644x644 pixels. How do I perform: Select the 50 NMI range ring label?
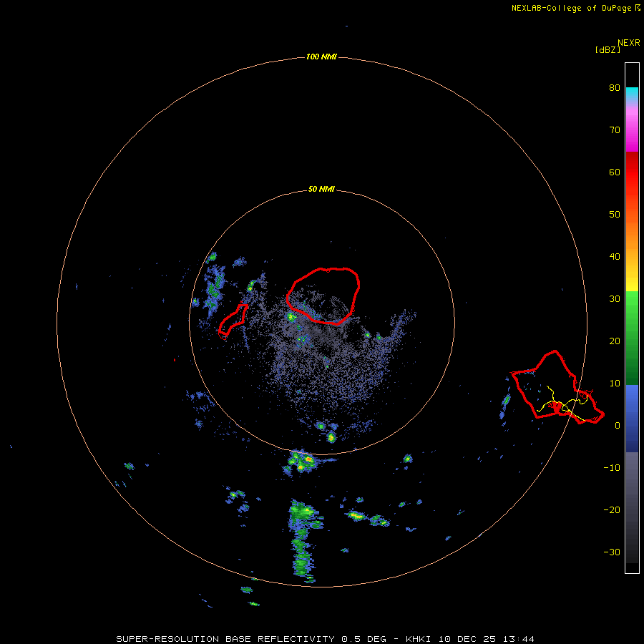(x=321, y=190)
